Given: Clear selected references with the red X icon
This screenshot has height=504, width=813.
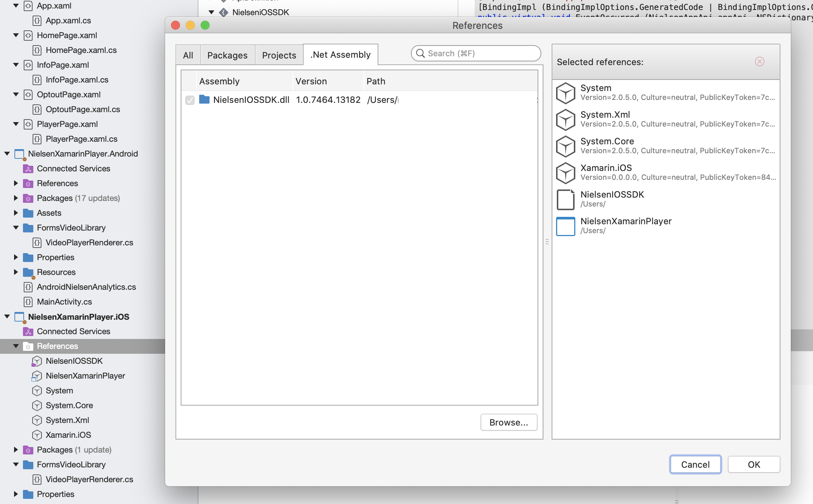Looking at the screenshot, I should pyautogui.click(x=760, y=61).
